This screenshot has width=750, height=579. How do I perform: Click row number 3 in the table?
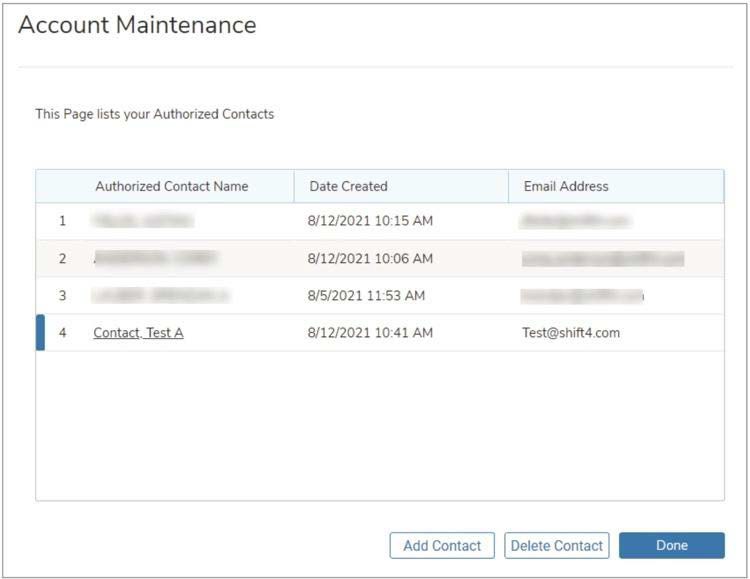(x=62, y=296)
